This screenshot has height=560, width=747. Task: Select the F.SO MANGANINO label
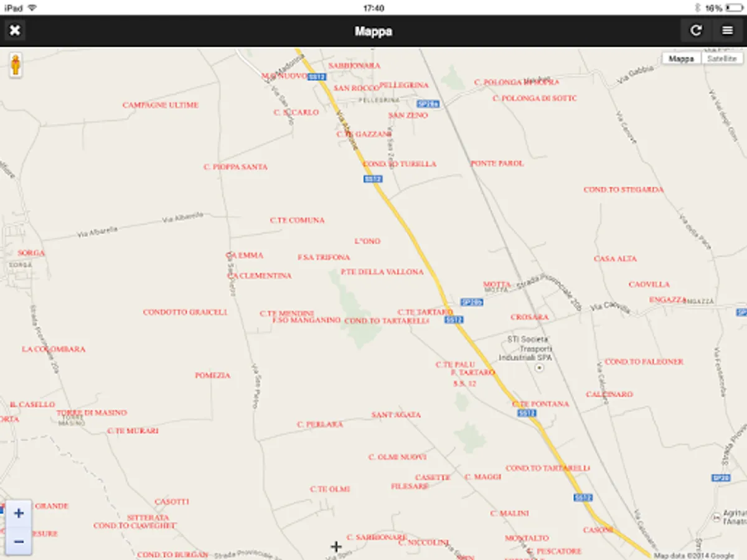tap(306, 320)
